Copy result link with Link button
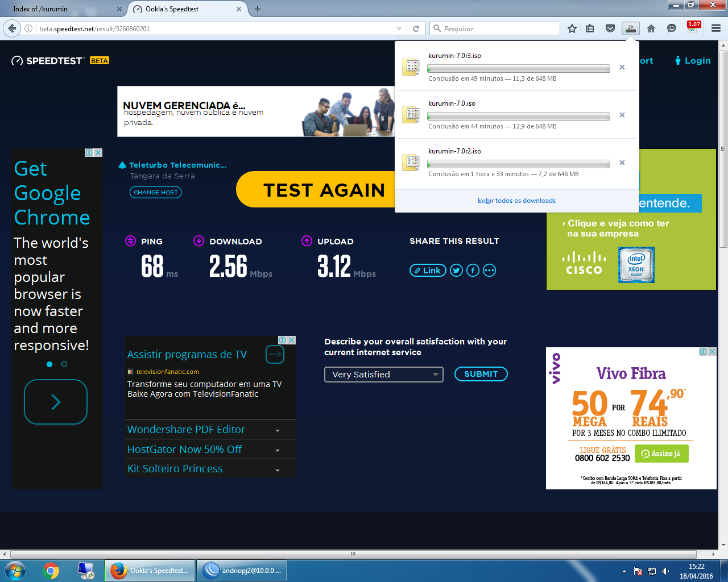728x582 pixels. click(x=428, y=271)
